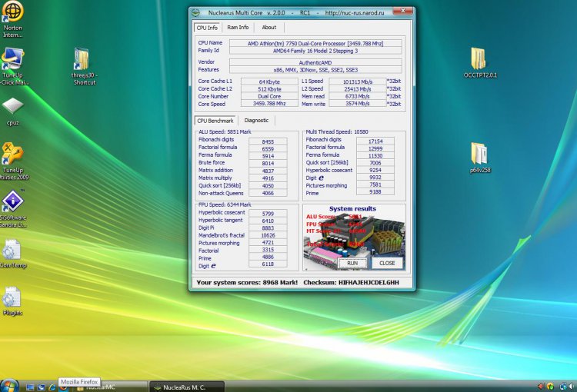Click Mem write value 3574 Mb/s
The image size is (577, 392).
tap(357, 104)
